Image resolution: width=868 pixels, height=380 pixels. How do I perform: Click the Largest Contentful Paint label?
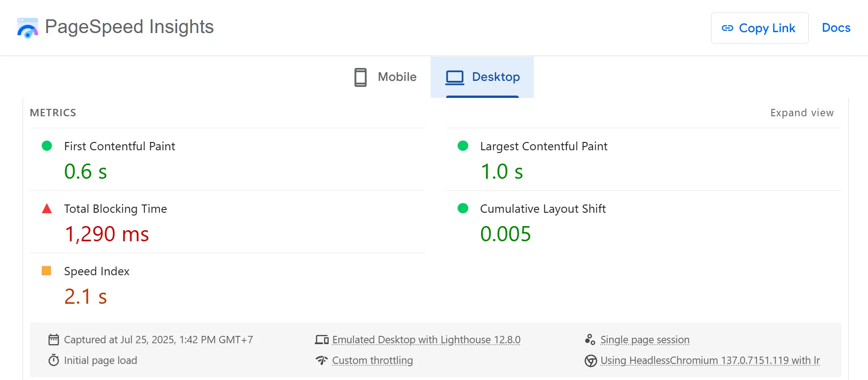[543, 146]
